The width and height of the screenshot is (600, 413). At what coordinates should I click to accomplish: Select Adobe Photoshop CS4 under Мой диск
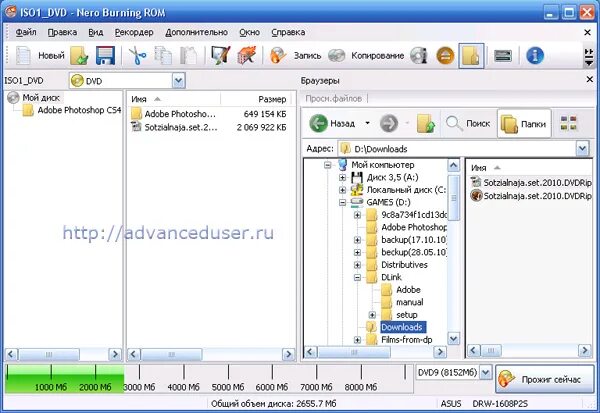(79, 110)
